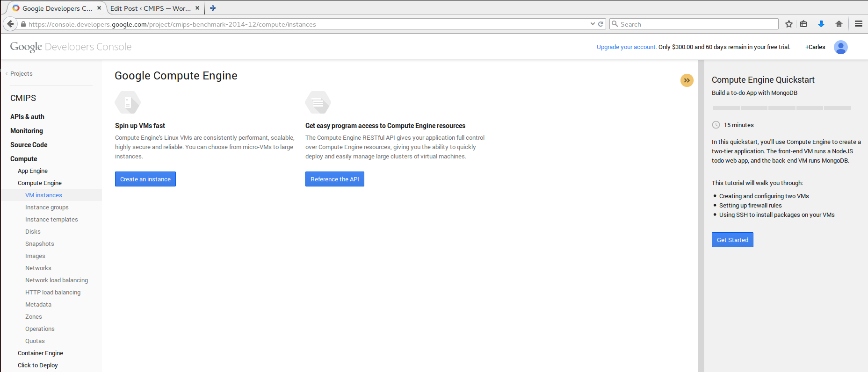Open Operations in the sidebar
868x372 pixels.
[40, 329]
